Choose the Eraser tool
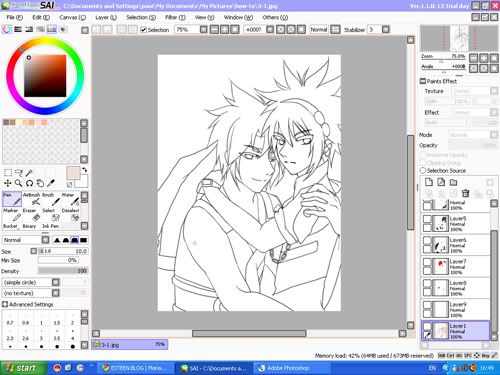The image size is (500, 375). click(32, 214)
